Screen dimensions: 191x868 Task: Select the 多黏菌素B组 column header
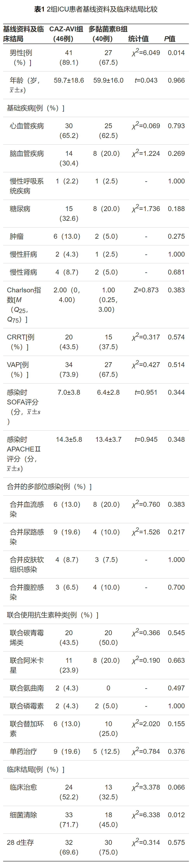[108, 34]
